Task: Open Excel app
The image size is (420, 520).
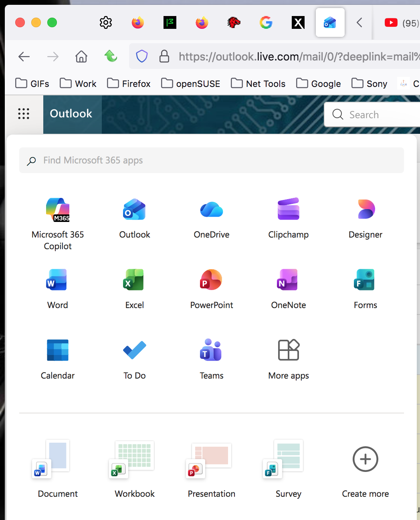Action: [135, 289]
